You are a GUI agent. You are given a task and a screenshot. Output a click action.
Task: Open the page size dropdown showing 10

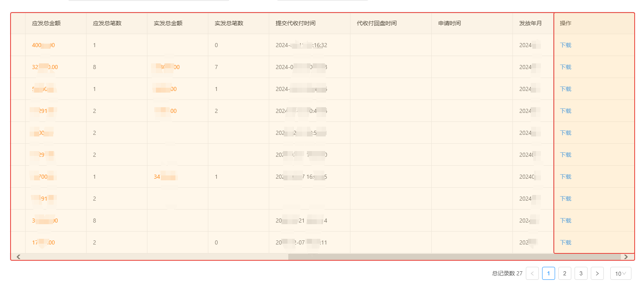620,273
